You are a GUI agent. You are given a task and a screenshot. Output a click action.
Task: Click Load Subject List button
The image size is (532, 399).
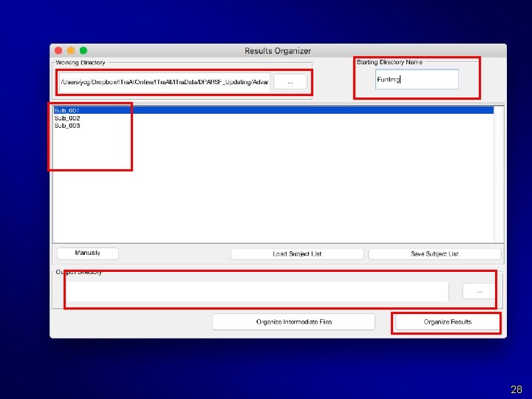point(297,253)
